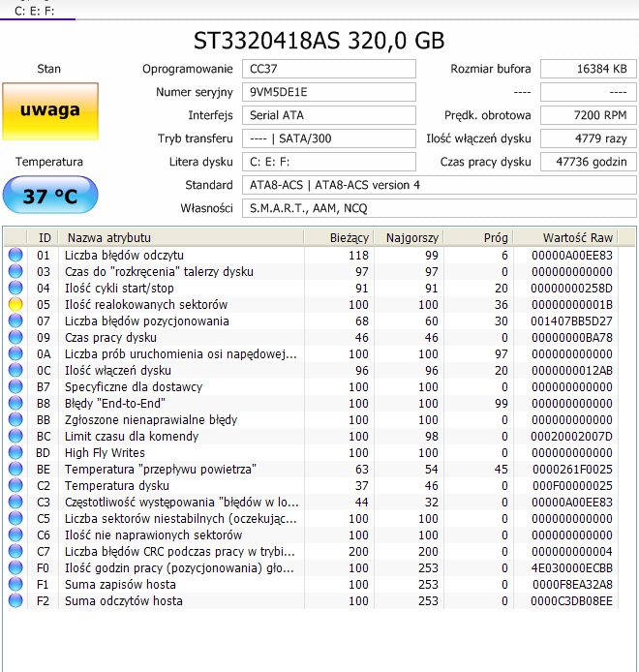Screen dimensions: 639x672
Task: Click the firmware field showing CC37
Action: (x=329, y=69)
